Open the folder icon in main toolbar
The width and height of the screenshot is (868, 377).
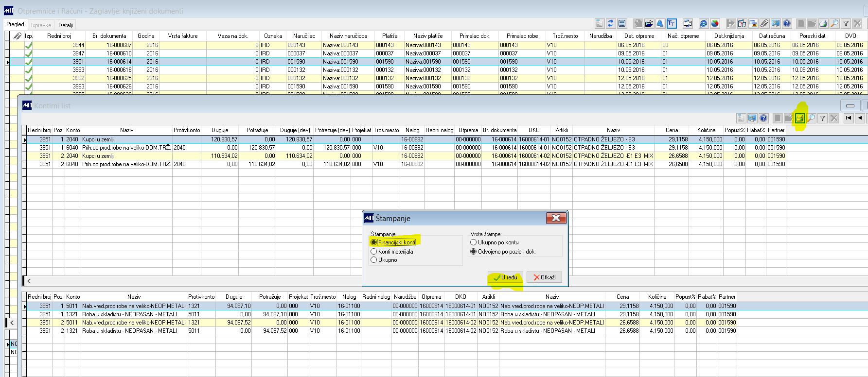[x=649, y=23]
